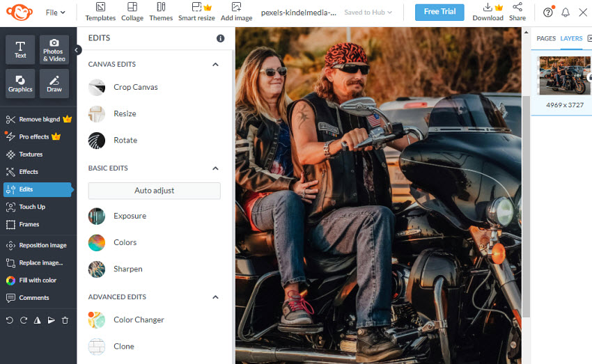Select the page thumbnail

coord(564,75)
